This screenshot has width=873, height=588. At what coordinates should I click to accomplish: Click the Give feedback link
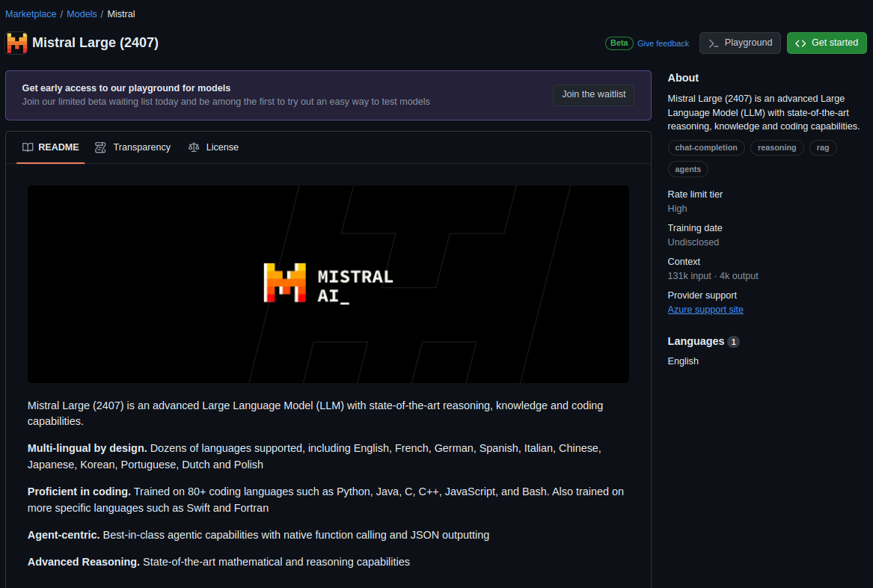click(x=663, y=43)
